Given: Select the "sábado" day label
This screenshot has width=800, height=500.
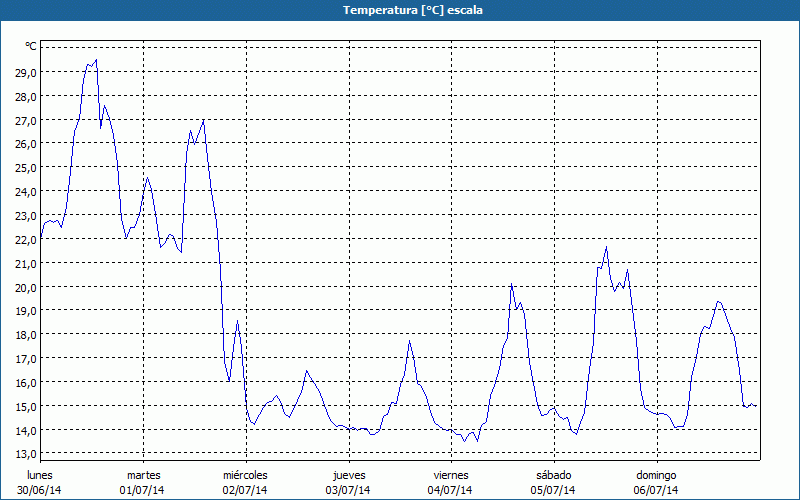Looking at the screenshot, I should pyautogui.click(x=553, y=475).
